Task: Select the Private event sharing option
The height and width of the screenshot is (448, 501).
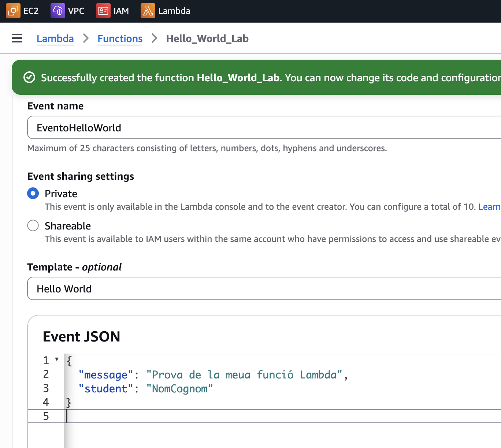Action: (x=33, y=193)
